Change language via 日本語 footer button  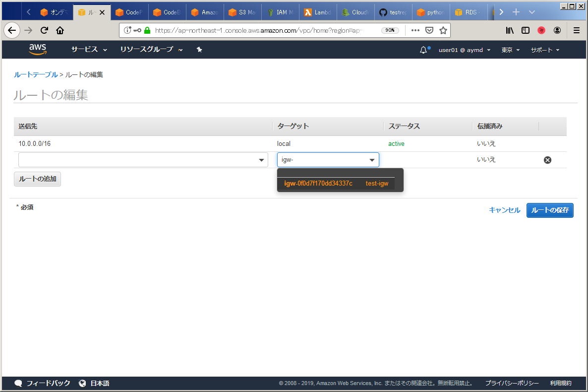click(94, 383)
